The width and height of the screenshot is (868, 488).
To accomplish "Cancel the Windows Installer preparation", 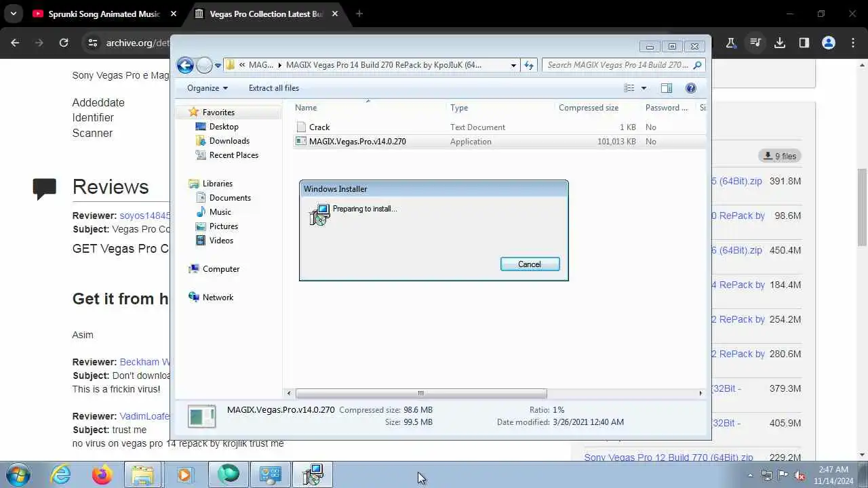I will [x=530, y=264].
